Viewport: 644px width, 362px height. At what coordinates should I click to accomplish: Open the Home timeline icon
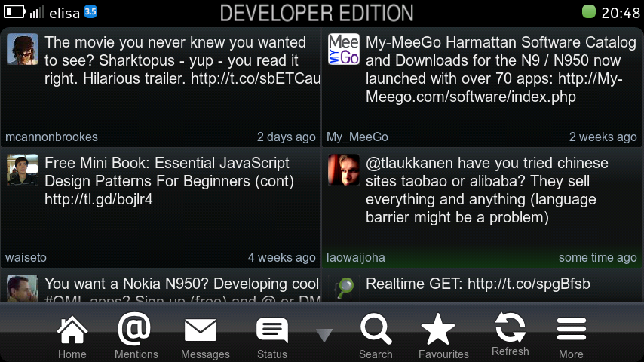[72, 330]
